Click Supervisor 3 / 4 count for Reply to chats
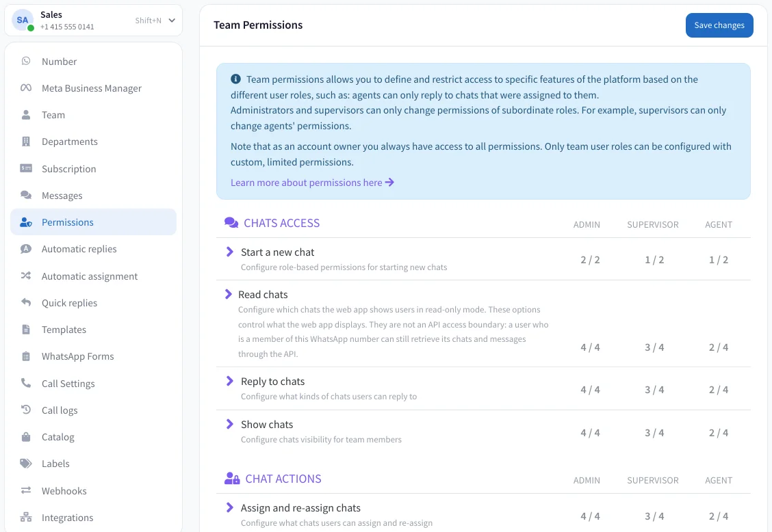The image size is (772, 532). click(x=654, y=389)
